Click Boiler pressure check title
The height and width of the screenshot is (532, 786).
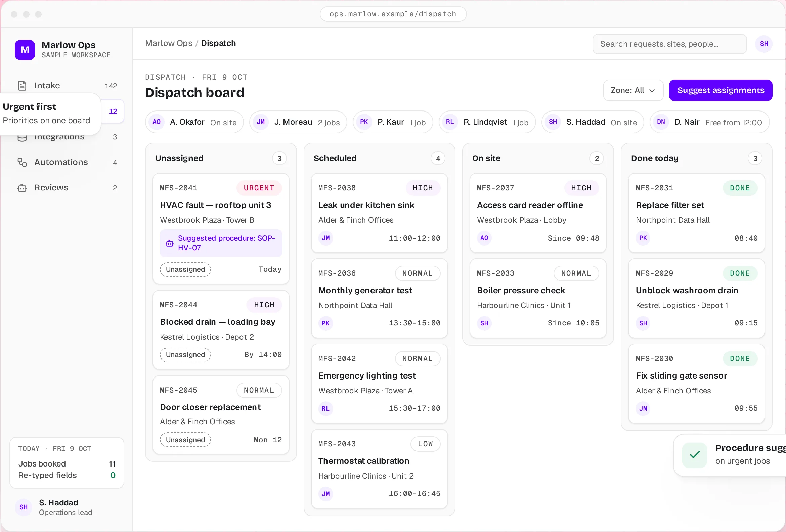521,291
